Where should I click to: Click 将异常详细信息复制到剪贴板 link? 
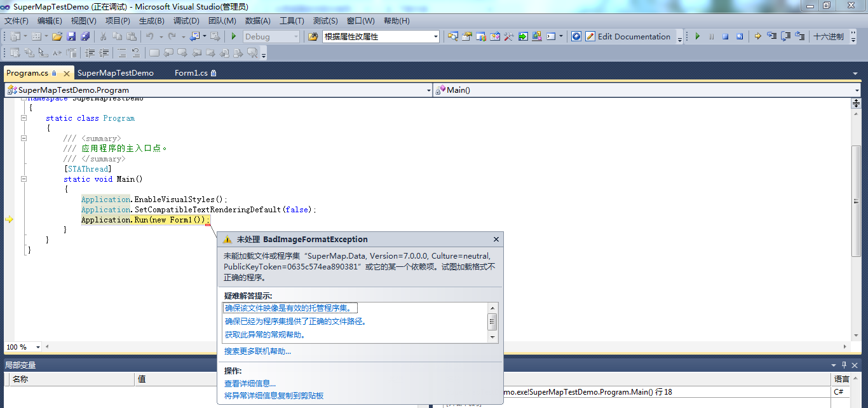274,396
